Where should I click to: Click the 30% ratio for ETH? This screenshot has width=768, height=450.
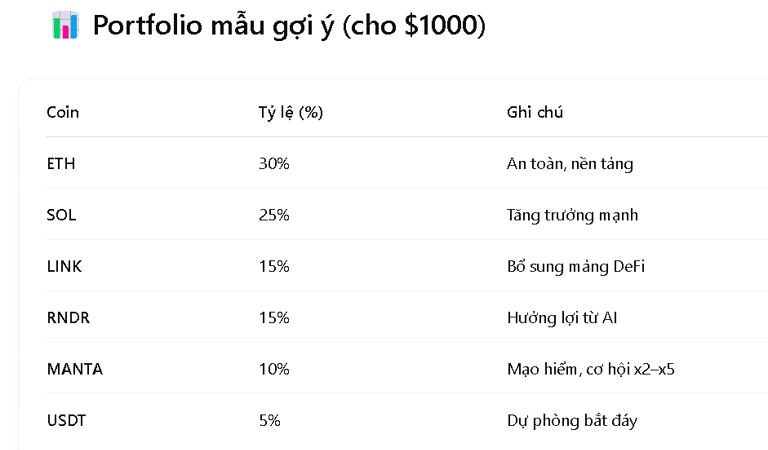click(274, 163)
